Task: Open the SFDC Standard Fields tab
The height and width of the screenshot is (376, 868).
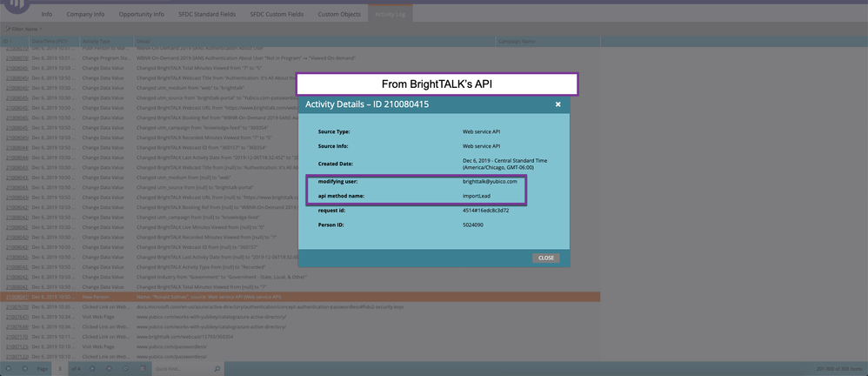Action: click(x=207, y=14)
